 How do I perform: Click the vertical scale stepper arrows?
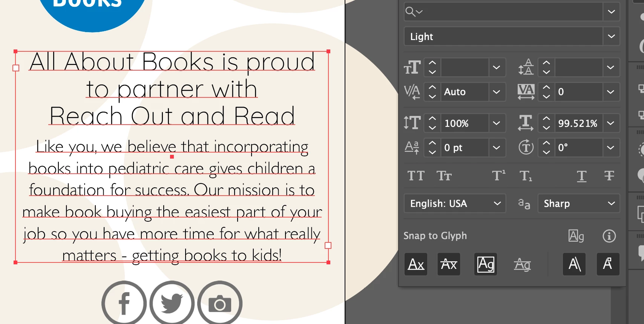(x=432, y=123)
